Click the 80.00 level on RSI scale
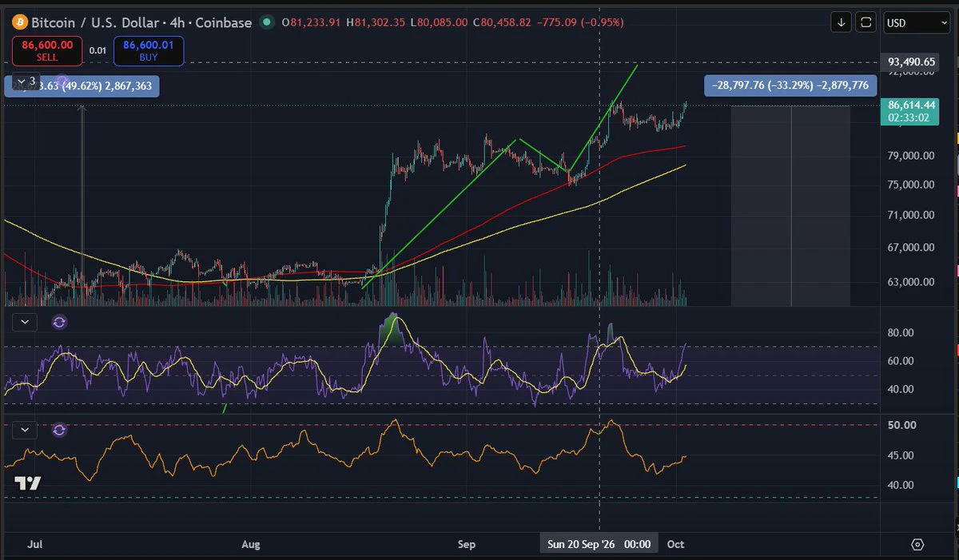 click(x=900, y=332)
